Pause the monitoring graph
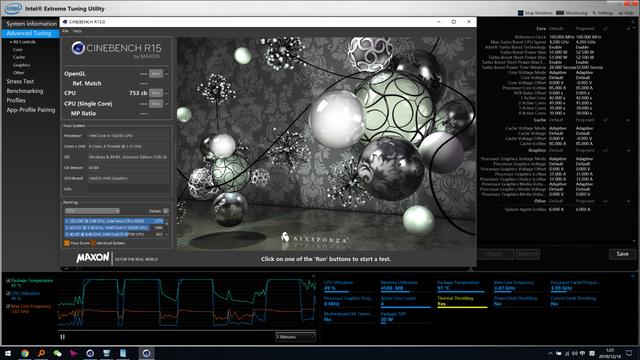 click(x=62, y=337)
